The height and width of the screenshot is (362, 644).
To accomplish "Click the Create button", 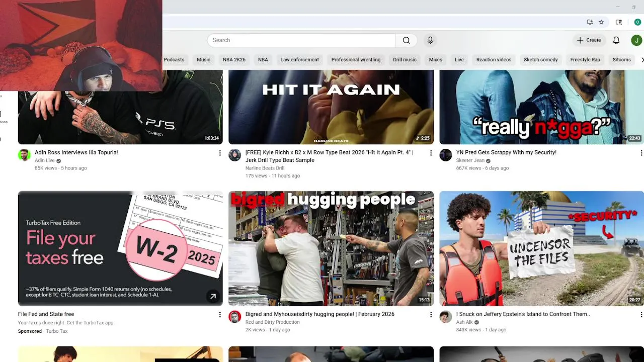I will coord(589,40).
